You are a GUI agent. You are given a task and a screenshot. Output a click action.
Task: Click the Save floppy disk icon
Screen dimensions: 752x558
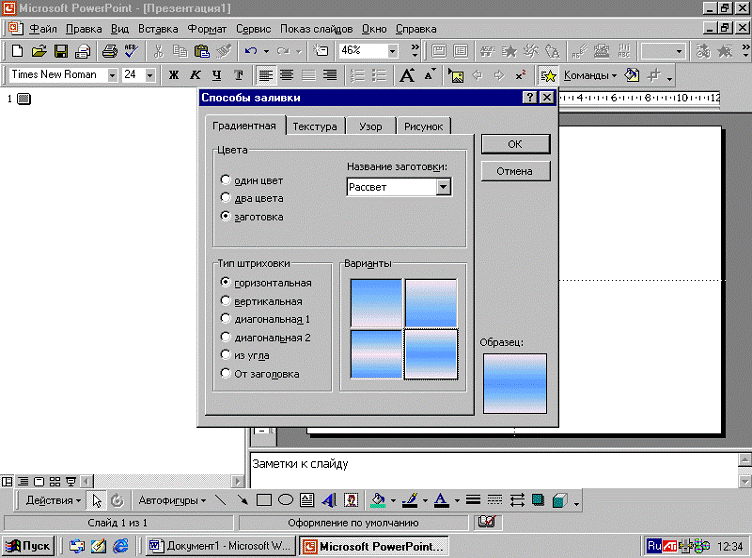[x=60, y=51]
